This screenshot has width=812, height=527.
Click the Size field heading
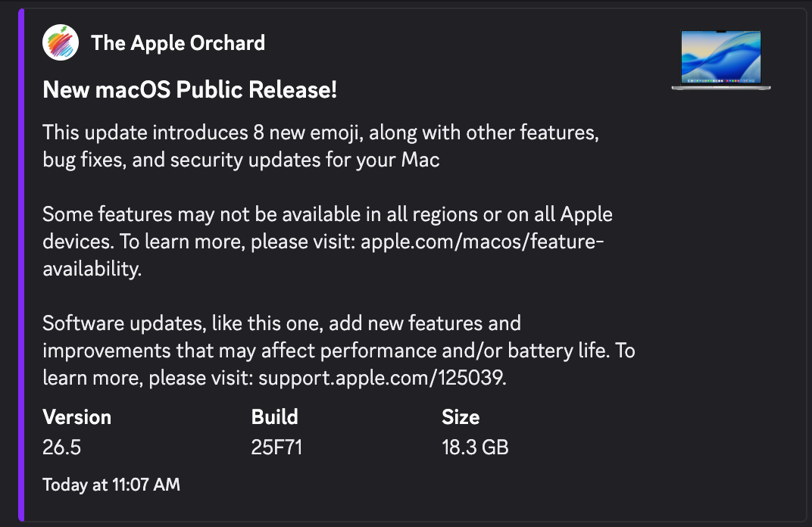click(461, 417)
